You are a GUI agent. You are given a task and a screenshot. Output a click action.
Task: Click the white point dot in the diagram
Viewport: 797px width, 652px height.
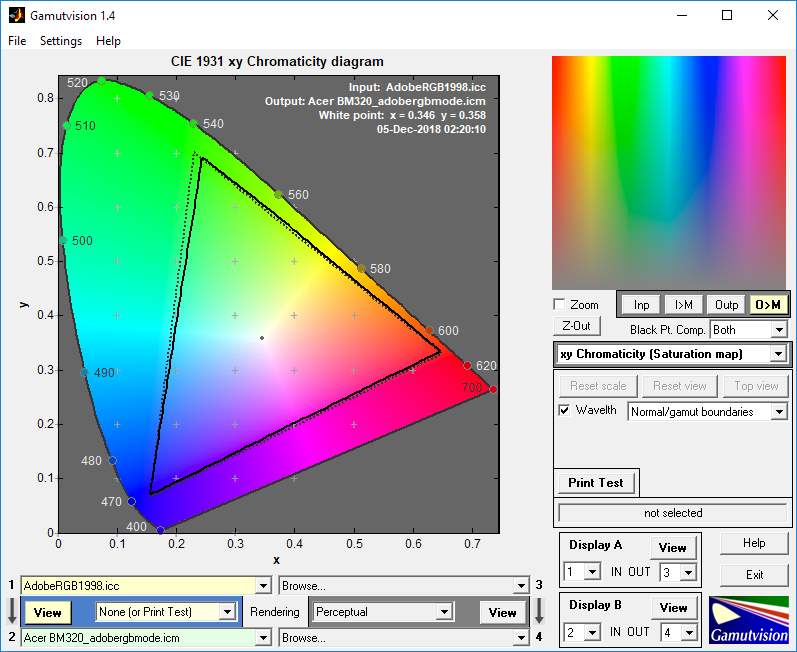[262, 338]
